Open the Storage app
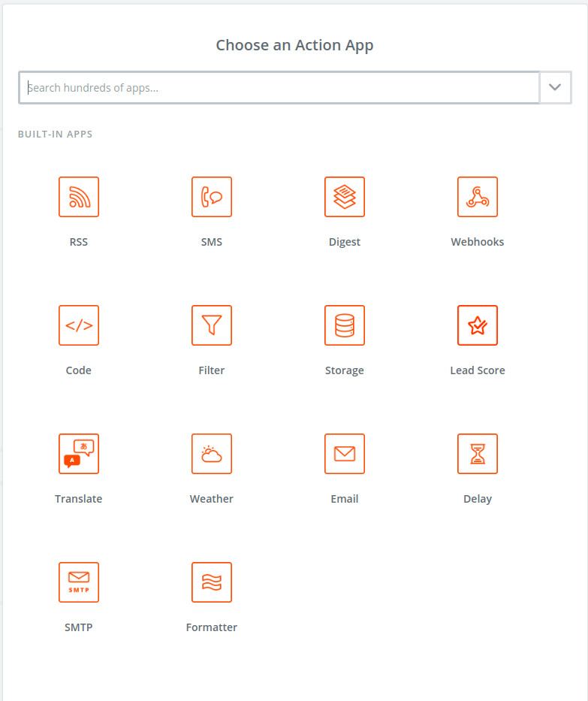Screen dimensions: 588x701 point(345,325)
